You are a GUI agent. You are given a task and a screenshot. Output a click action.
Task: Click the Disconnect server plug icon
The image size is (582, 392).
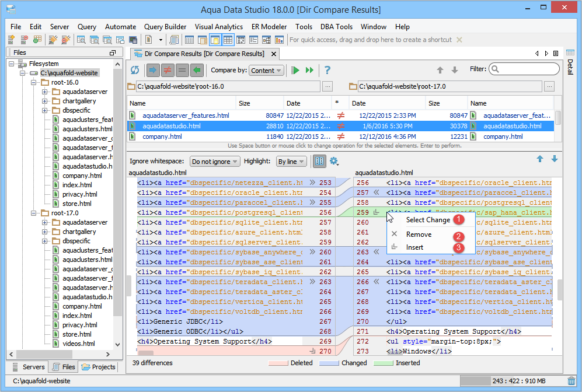(66, 39)
